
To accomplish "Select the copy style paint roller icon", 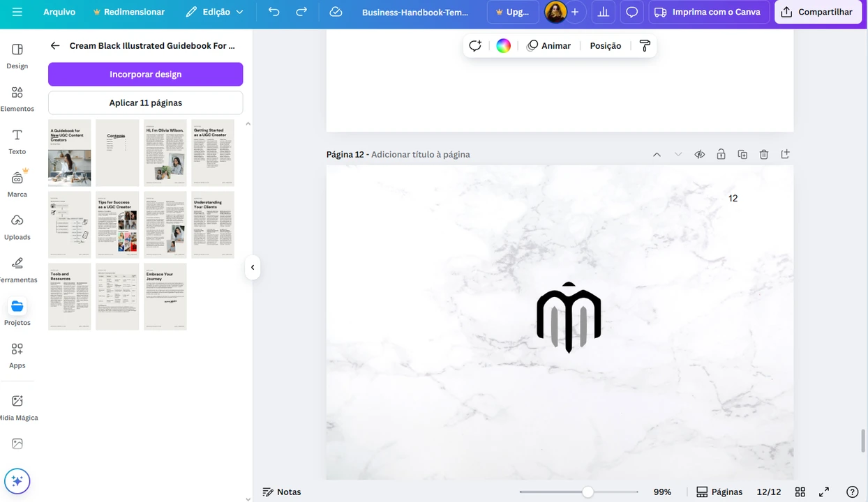I will coord(645,45).
